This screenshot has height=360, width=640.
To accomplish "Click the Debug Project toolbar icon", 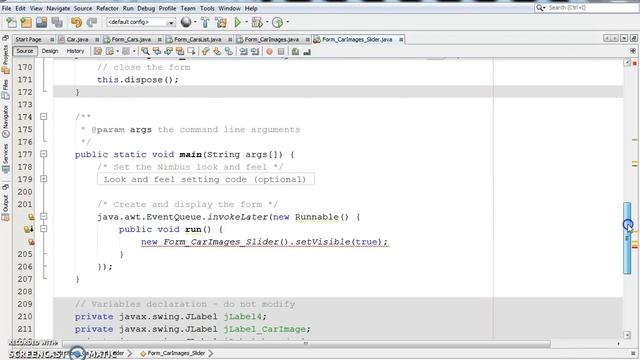I will point(257,22).
